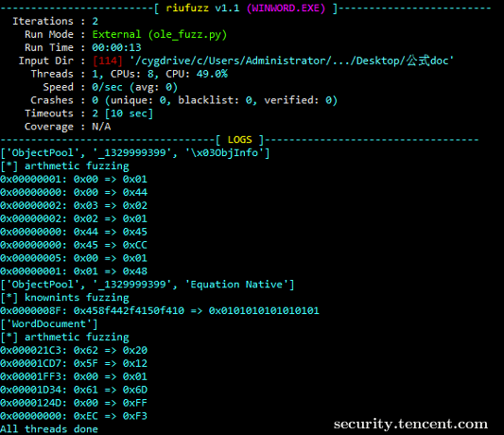The width and height of the screenshot is (504, 435).
Task: Click the input dir path ending in 公式doc
Action: coord(291,61)
